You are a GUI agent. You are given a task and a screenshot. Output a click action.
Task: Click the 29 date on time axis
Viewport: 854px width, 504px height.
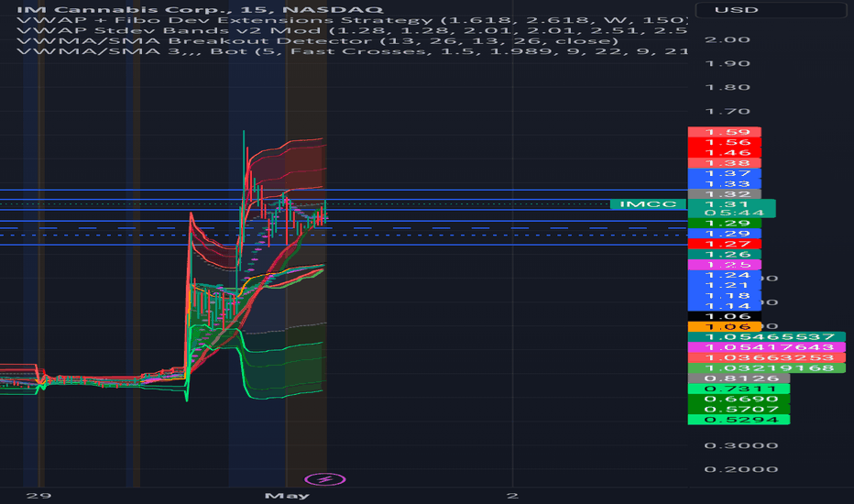tap(38, 496)
